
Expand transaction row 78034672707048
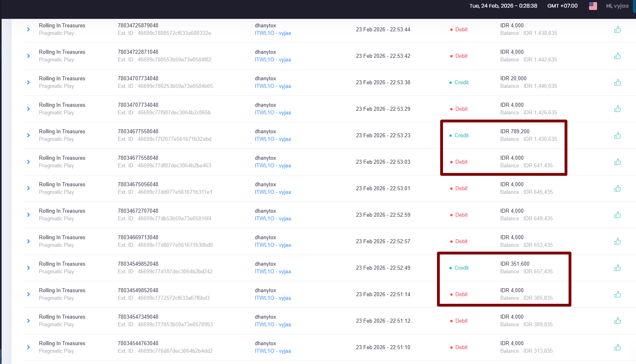(x=28, y=215)
